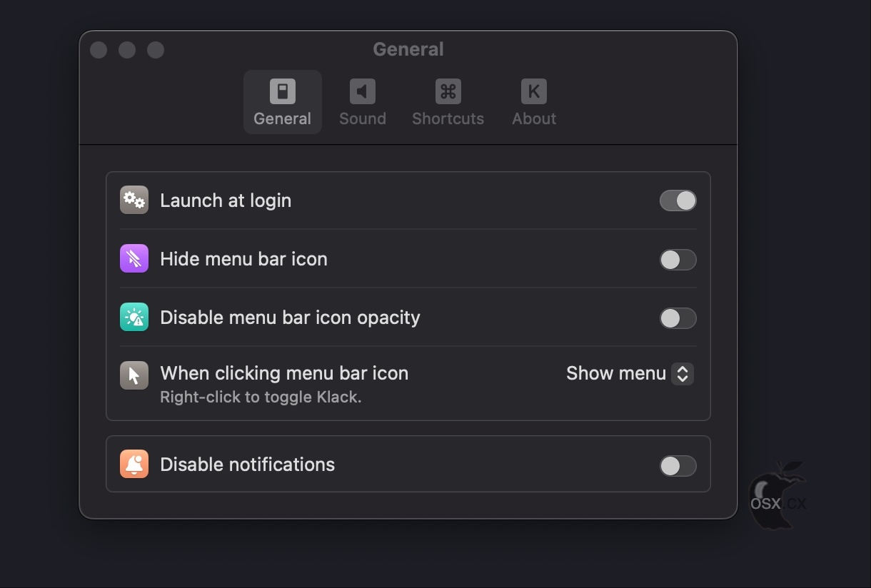Click the chevrons beside Show menu
871x588 pixels.
683,373
